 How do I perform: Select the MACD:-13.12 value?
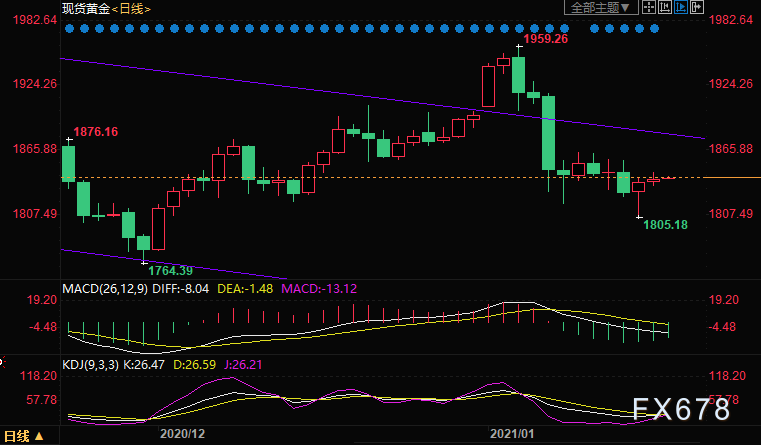tap(319, 289)
